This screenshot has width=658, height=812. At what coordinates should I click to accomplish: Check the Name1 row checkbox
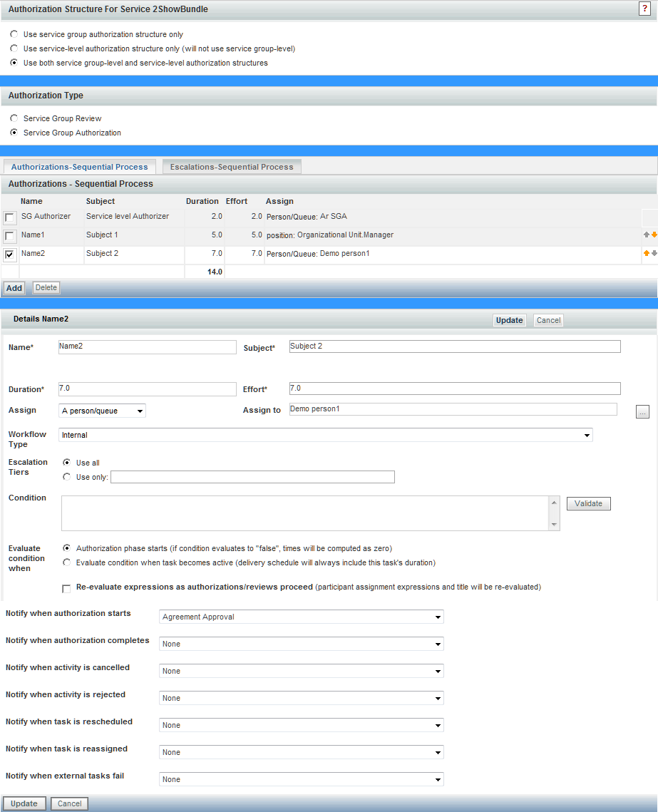(9, 236)
